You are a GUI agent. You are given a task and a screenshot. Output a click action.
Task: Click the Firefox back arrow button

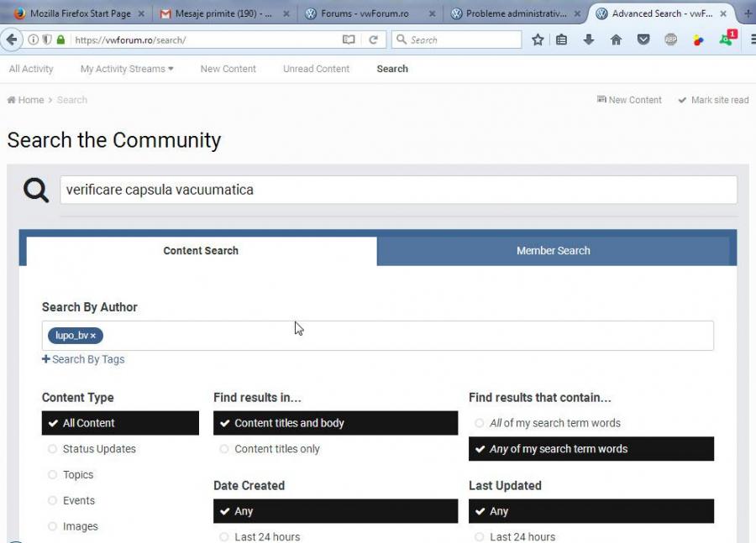tap(12, 39)
